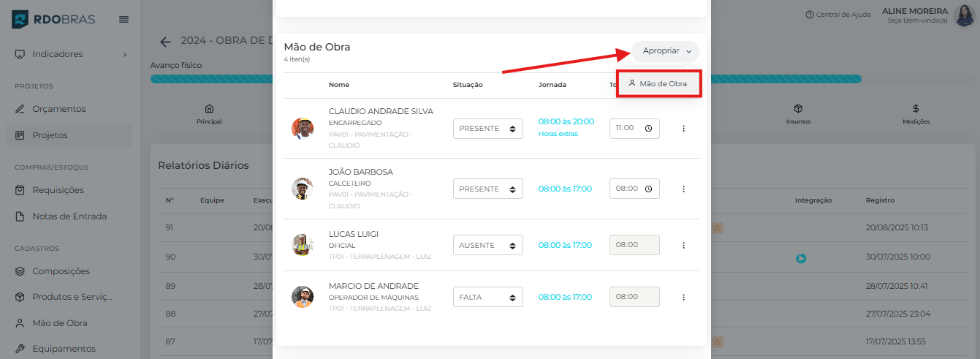
Task: Switch to the Insumos tab
Action: click(x=798, y=114)
